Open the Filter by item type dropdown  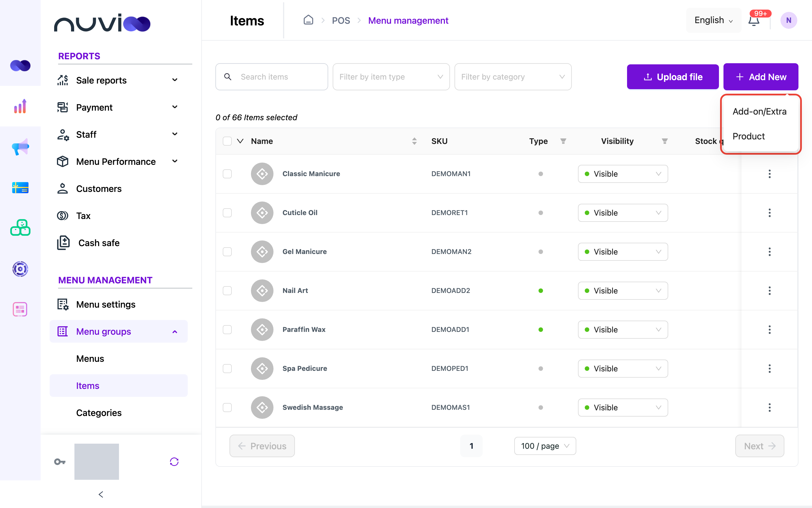pos(391,77)
